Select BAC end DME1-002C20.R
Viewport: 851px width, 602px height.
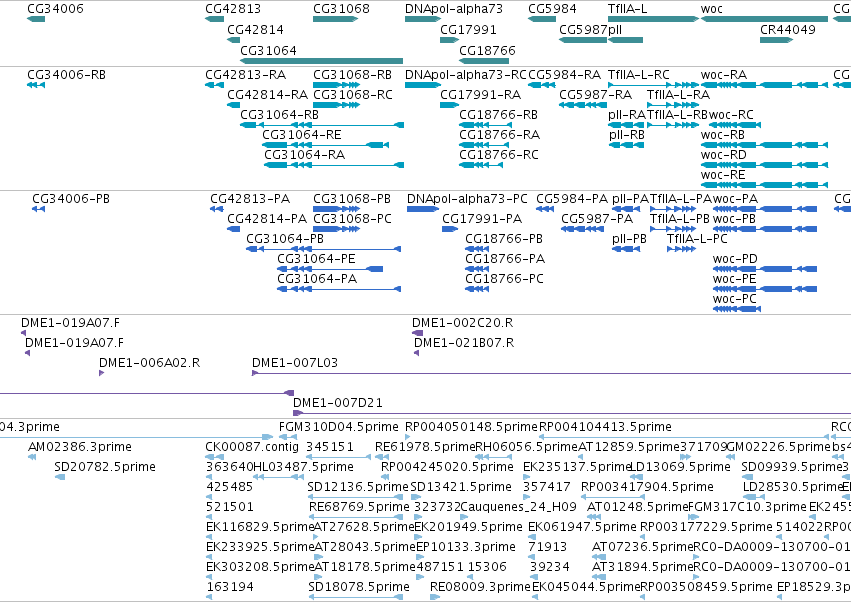pyautogui.click(x=417, y=333)
